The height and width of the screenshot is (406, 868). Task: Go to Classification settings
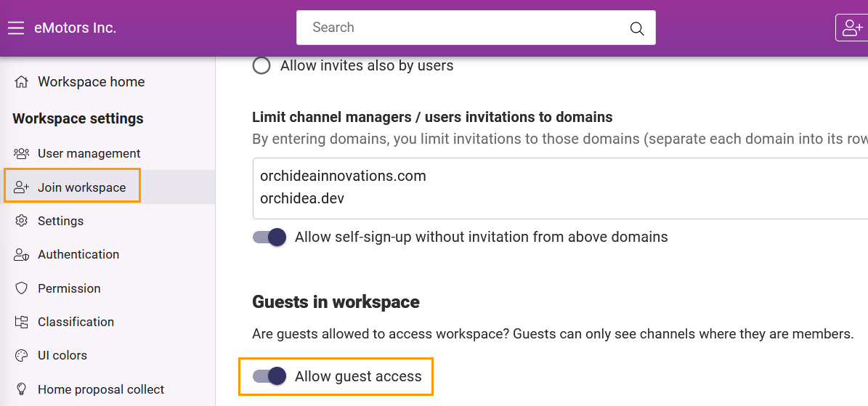point(76,322)
